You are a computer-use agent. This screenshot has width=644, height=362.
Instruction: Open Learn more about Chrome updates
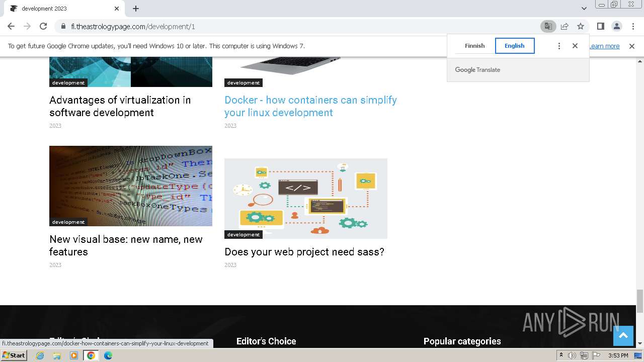(604, 46)
